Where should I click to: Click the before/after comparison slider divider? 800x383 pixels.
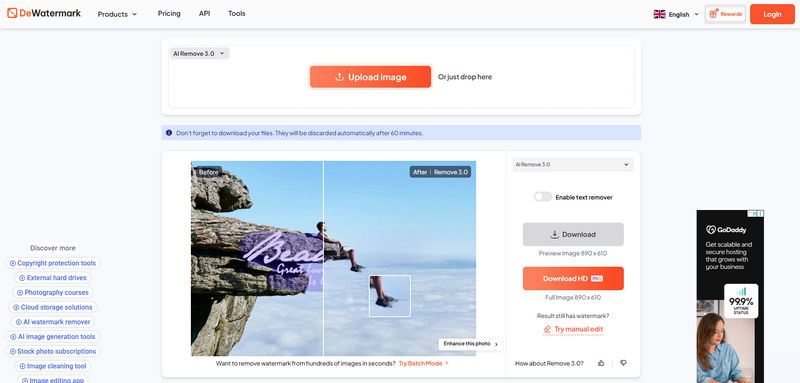[323, 258]
